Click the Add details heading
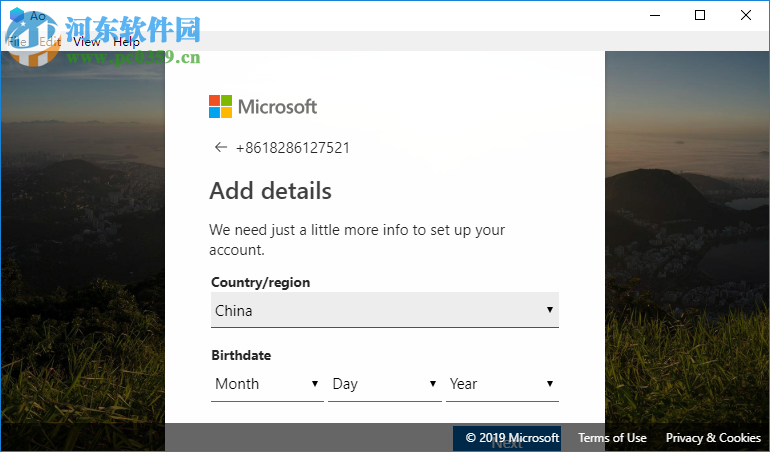 click(271, 191)
